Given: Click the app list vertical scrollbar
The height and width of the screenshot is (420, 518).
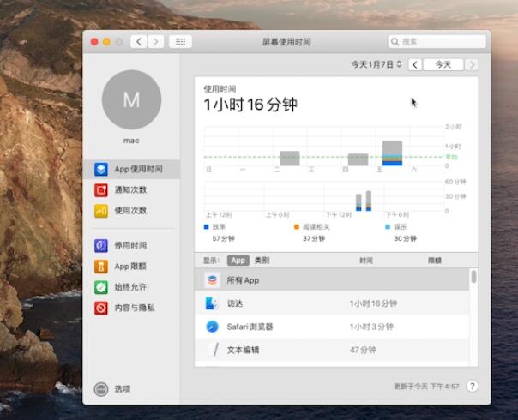Looking at the screenshot, I should [473, 277].
